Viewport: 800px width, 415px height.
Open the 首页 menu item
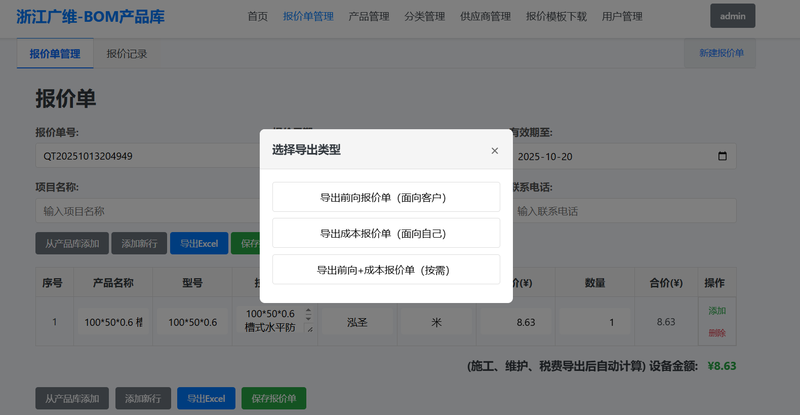257,17
